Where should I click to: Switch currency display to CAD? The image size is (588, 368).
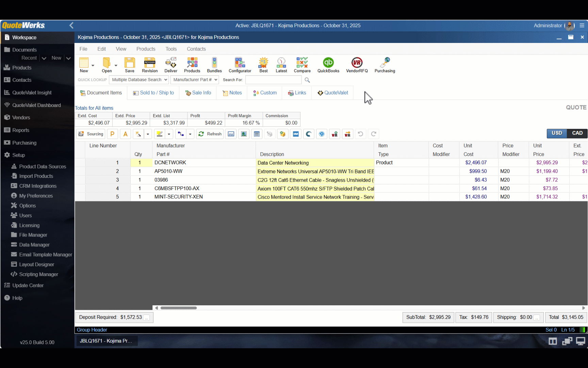click(x=577, y=133)
